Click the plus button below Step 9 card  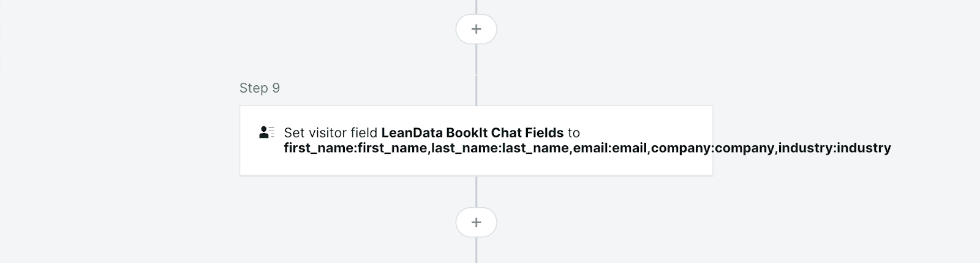point(476,223)
